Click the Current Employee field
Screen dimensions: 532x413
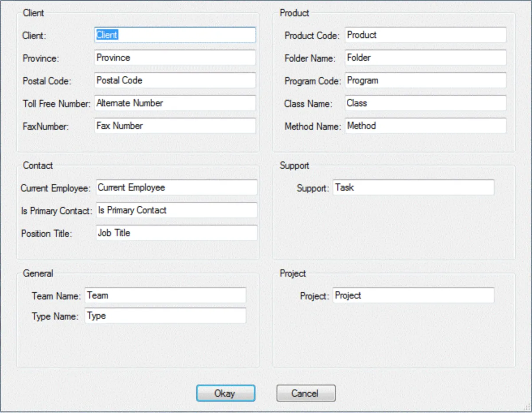176,187
